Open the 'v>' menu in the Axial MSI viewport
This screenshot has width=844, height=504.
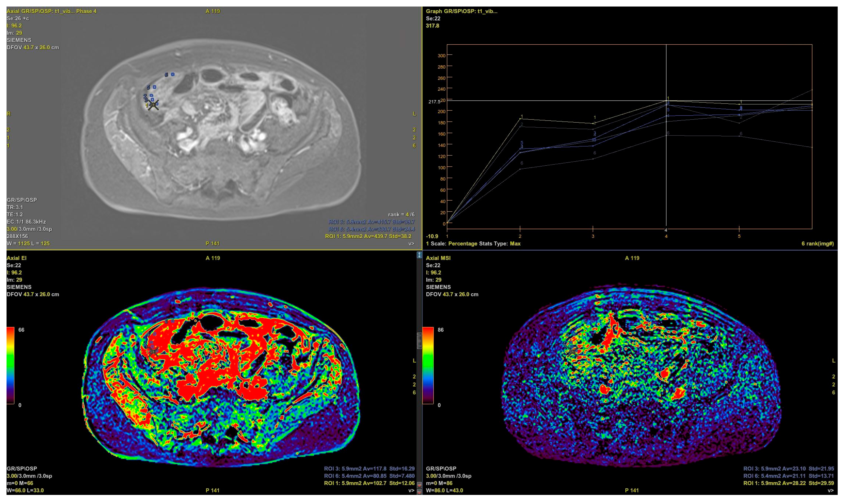point(830,490)
